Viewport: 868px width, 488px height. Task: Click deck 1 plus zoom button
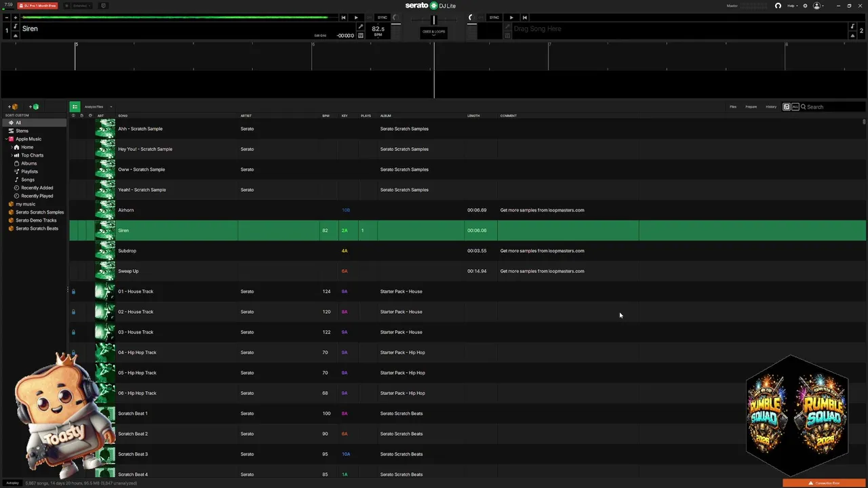15,18
